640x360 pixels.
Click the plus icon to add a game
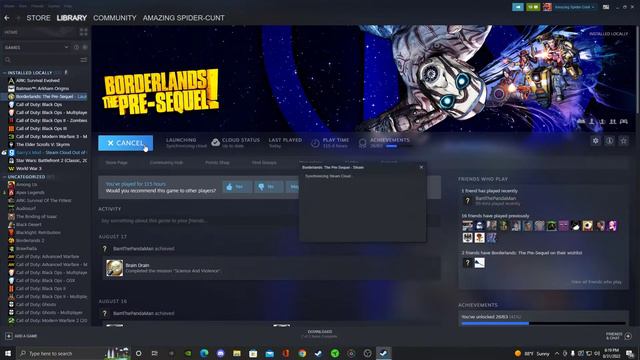pyautogui.click(x=9, y=336)
